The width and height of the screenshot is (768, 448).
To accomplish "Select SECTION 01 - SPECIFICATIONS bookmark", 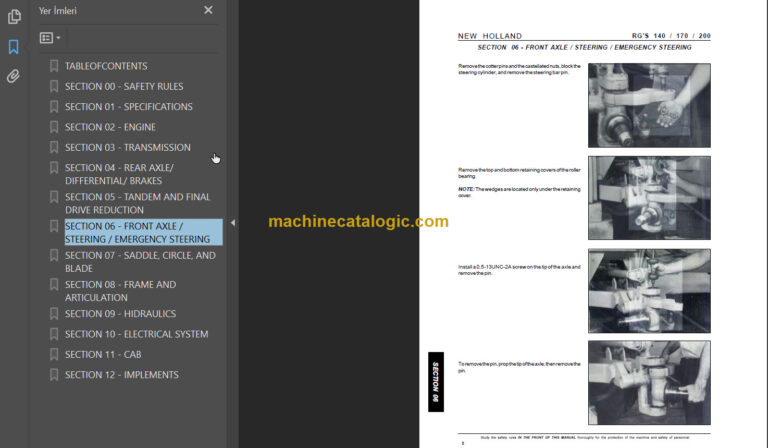I will (129, 107).
